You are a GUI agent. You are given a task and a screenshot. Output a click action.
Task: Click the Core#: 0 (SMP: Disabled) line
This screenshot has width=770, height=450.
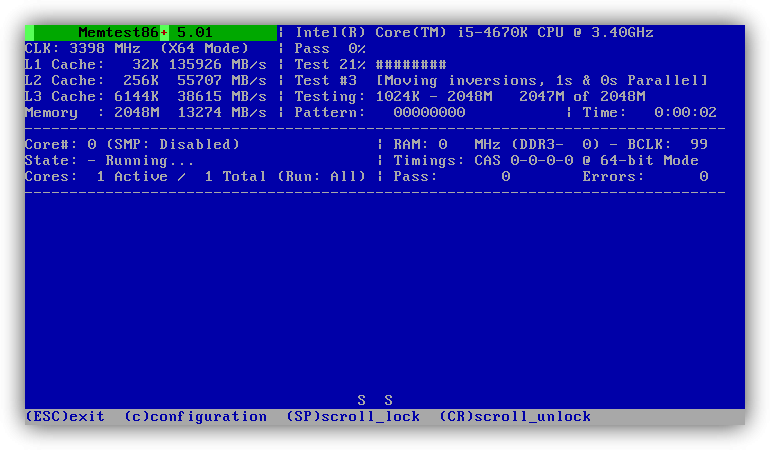(x=132, y=144)
